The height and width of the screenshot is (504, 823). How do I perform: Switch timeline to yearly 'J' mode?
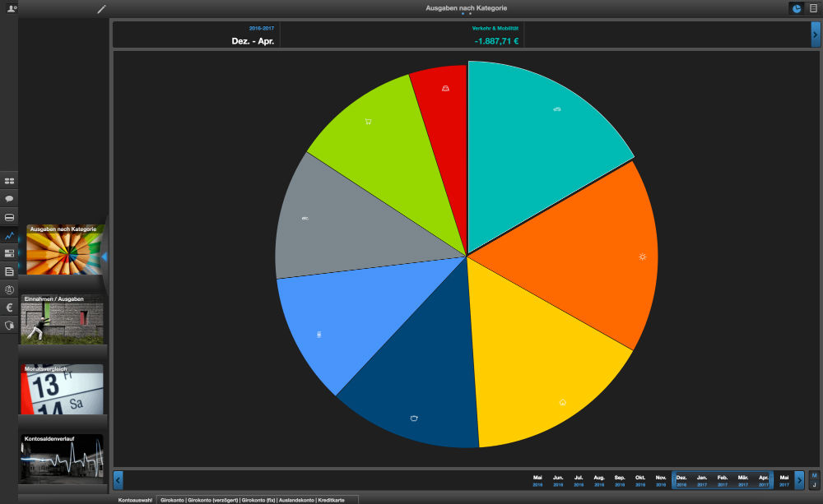(x=814, y=485)
